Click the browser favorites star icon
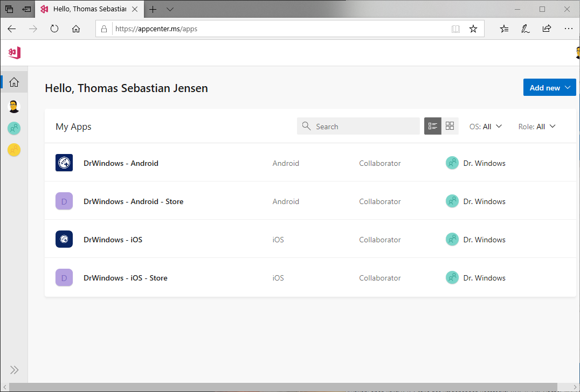This screenshot has width=580, height=392. pyautogui.click(x=473, y=29)
